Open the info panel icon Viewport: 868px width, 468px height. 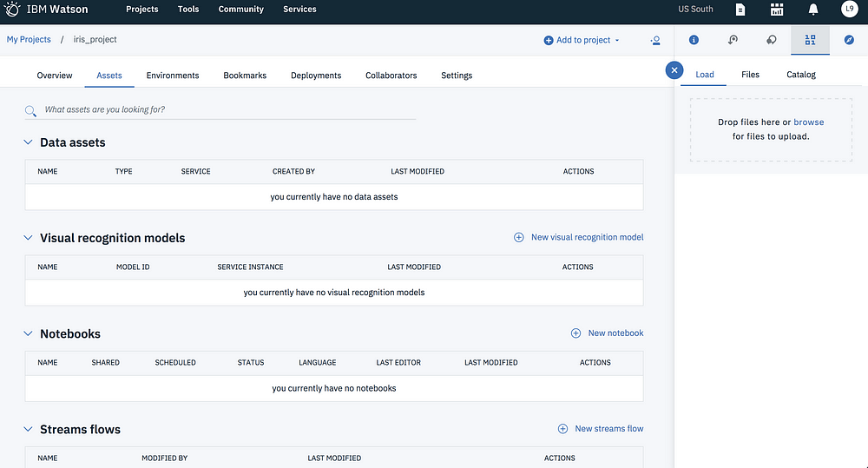point(694,40)
